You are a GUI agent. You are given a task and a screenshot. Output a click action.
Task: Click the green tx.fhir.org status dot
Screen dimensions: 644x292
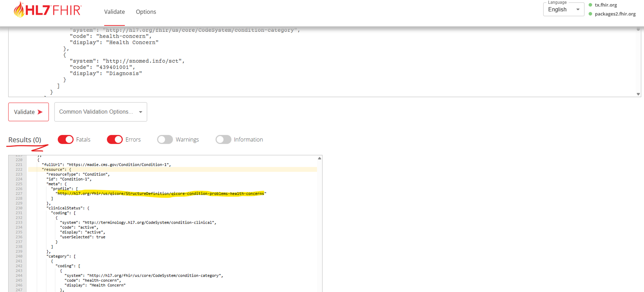590,5
